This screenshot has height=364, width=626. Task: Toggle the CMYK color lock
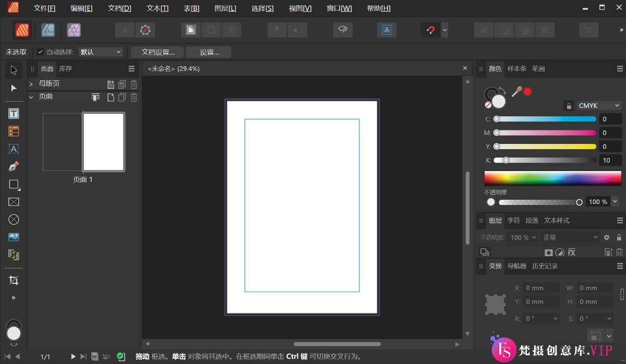tap(569, 106)
